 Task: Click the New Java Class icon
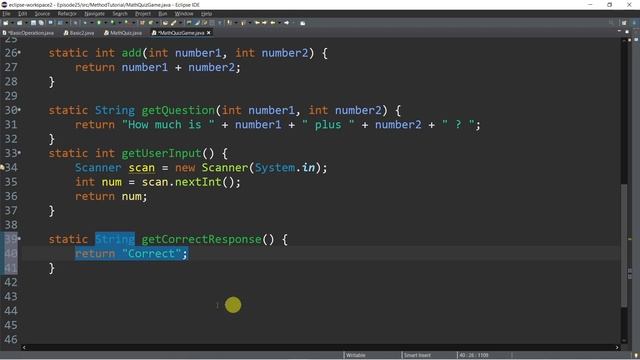coord(151,23)
